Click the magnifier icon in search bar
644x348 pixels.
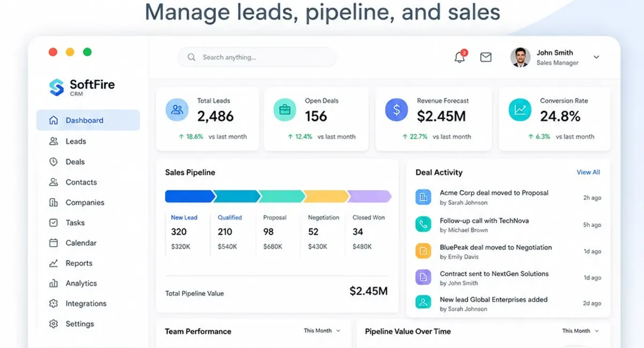click(191, 57)
